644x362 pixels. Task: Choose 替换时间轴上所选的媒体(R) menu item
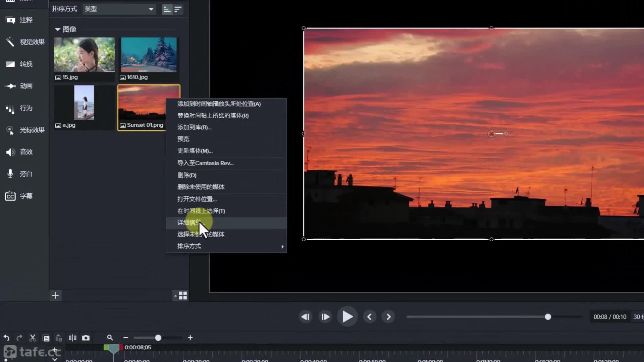pyautogui.click(x=226, y=116)
